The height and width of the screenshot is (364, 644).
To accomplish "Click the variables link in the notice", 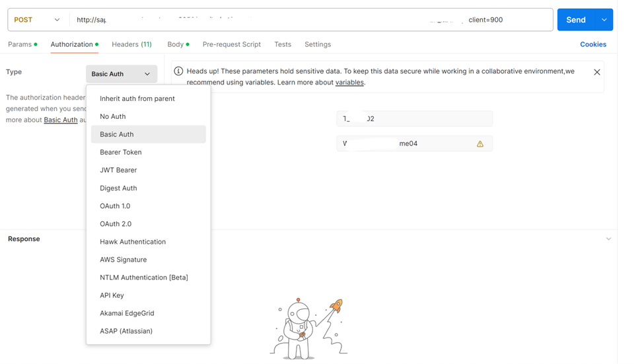I will [349, 82].
